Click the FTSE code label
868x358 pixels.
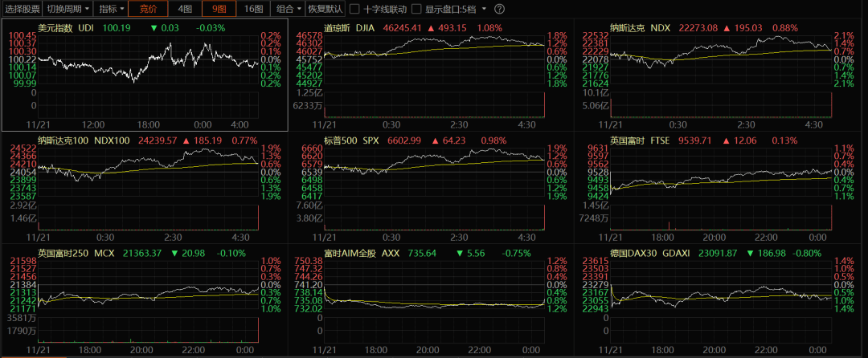coord(660,140)
